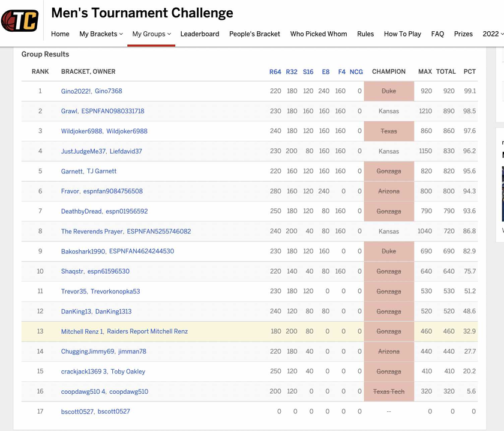Screen dimensions: 504x431
Task: Open the Gino2022! bracket
Action: pos(76,91)
